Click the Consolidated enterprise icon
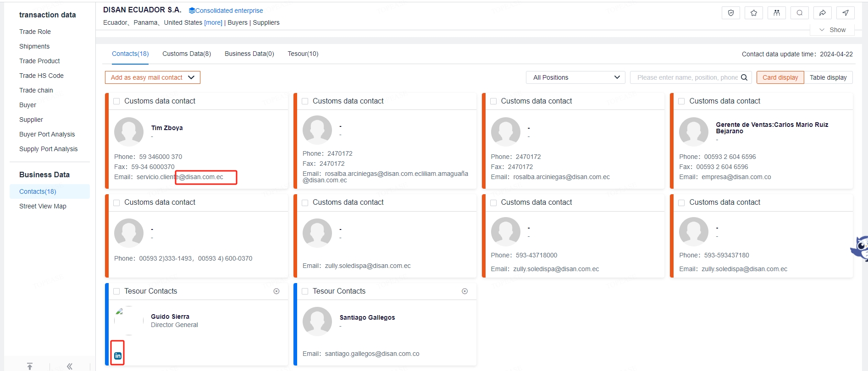 coord(192,11)
